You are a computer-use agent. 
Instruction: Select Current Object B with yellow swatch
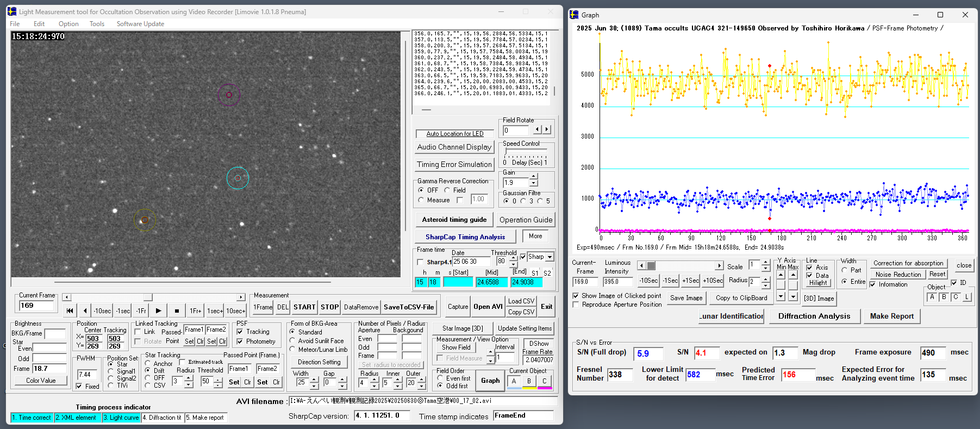pyautogui.click(x=529, y=382)
